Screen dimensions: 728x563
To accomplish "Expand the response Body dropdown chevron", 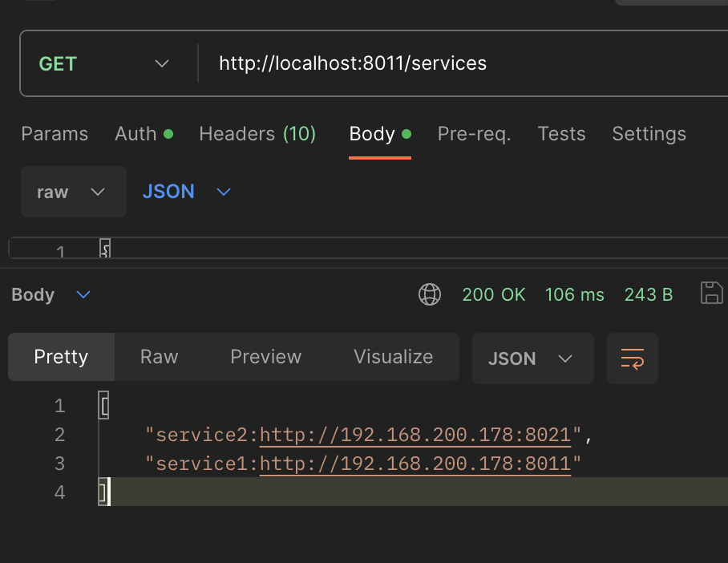I will point(83,294).
